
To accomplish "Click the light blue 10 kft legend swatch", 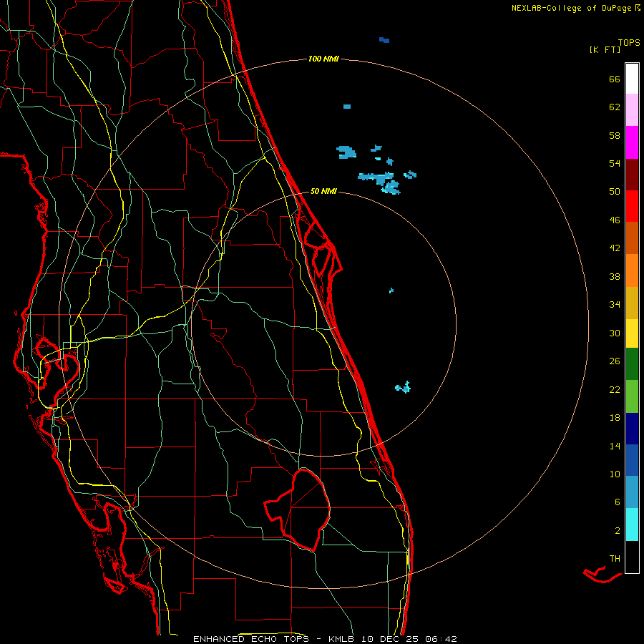I will pos(632,492).
